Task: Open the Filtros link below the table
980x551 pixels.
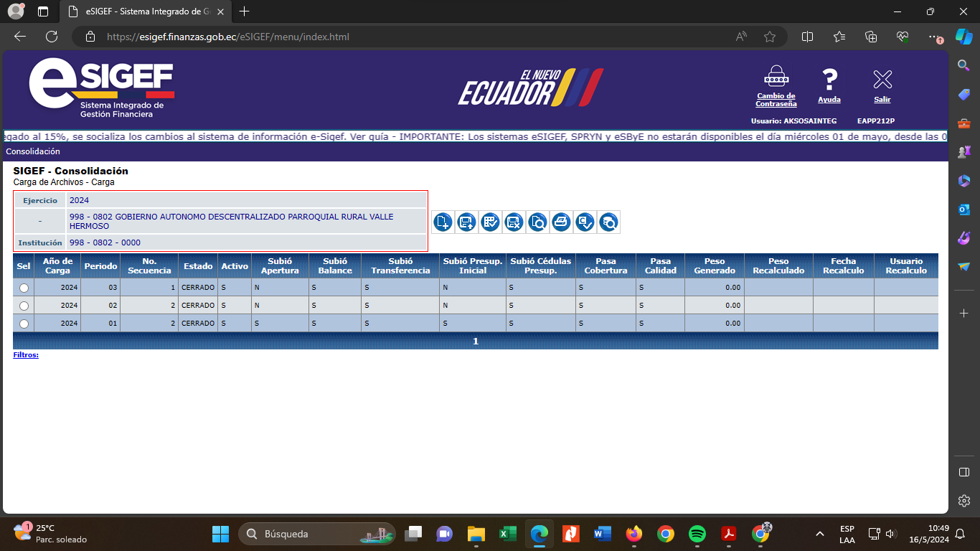Action: pos(26,355)
